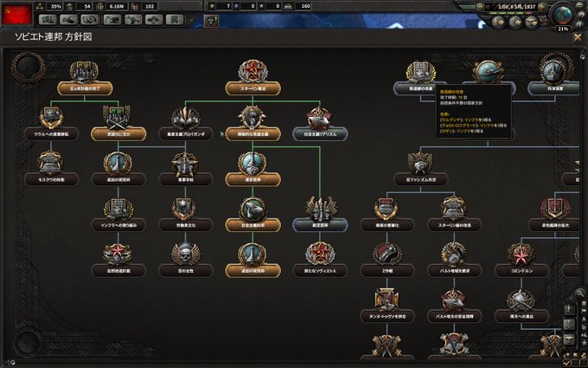
Task: Select the 武装化に注力 focus icon
Action: pyautogui.click(x=118, y=117)
